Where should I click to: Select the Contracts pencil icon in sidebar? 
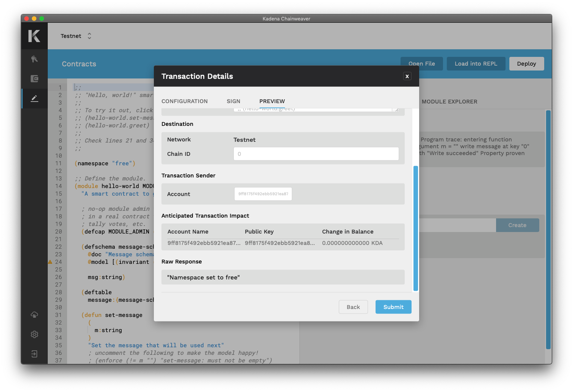click(x=34, y=99)
